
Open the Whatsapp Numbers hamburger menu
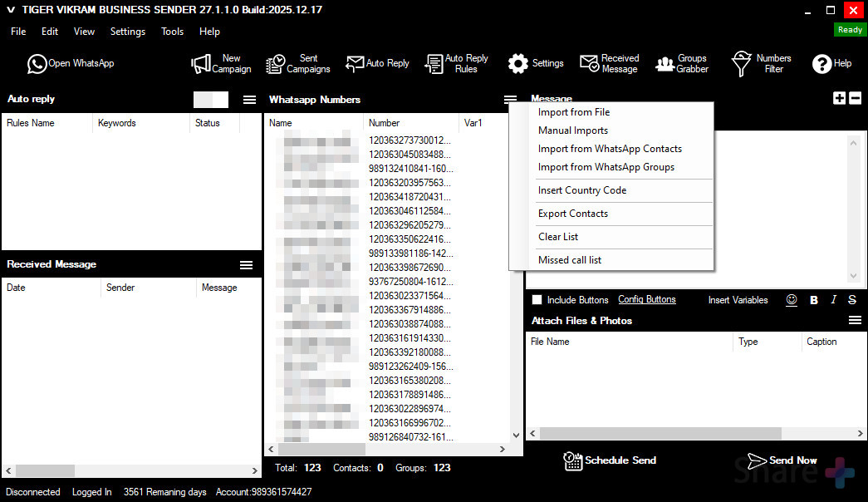(510, 99)
